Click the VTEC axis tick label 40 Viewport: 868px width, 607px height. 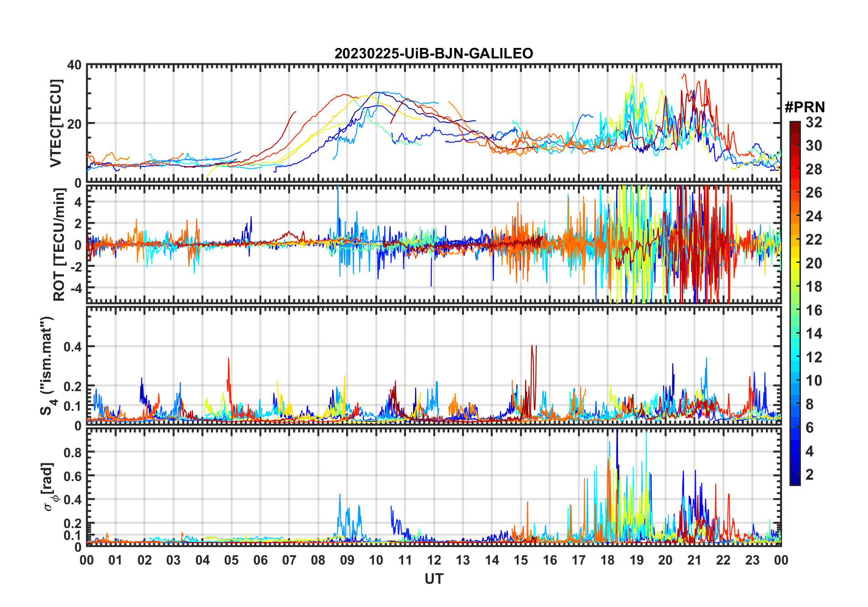74,65
